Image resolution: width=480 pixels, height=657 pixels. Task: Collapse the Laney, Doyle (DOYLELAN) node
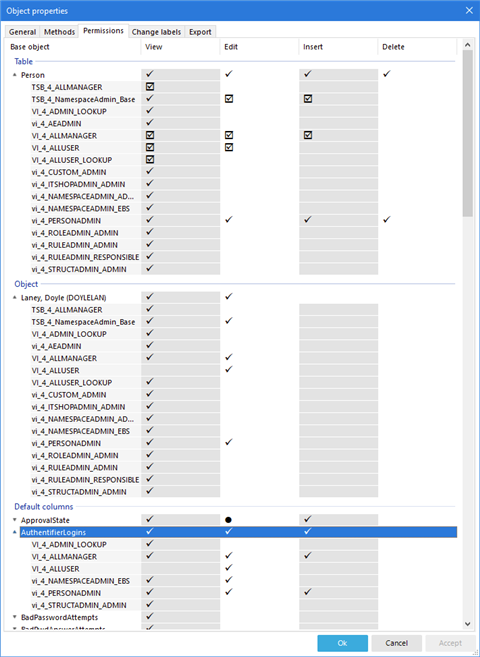(15, 297)
